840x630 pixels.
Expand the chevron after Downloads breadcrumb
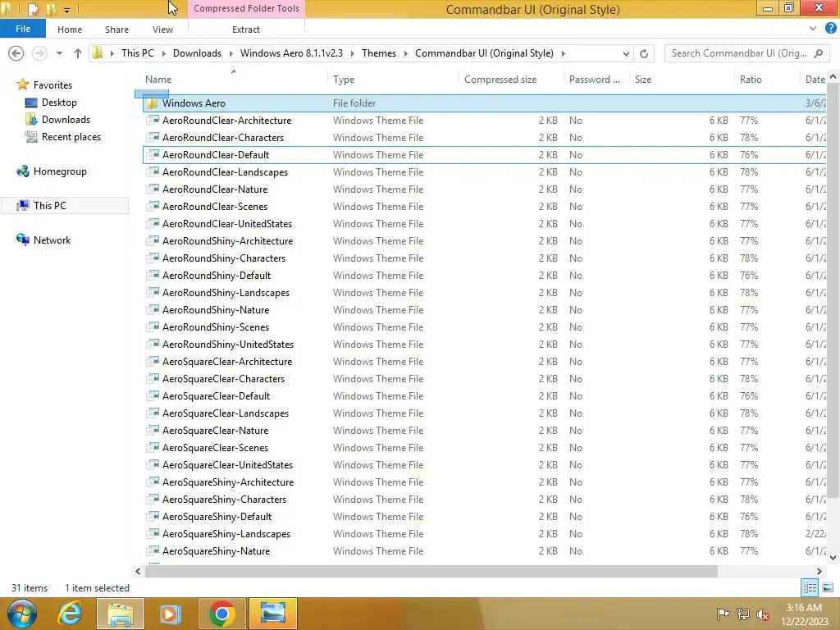pos(231,53)
